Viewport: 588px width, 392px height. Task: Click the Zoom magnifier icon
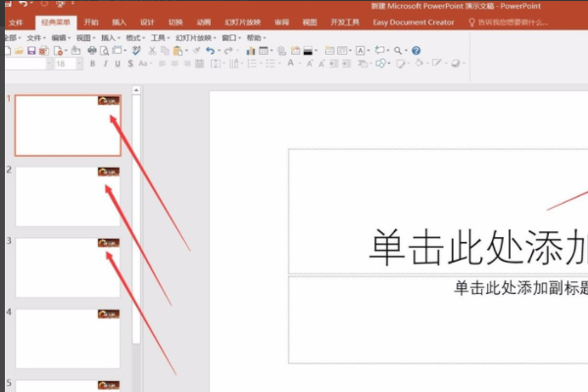[x=398, y=51]
